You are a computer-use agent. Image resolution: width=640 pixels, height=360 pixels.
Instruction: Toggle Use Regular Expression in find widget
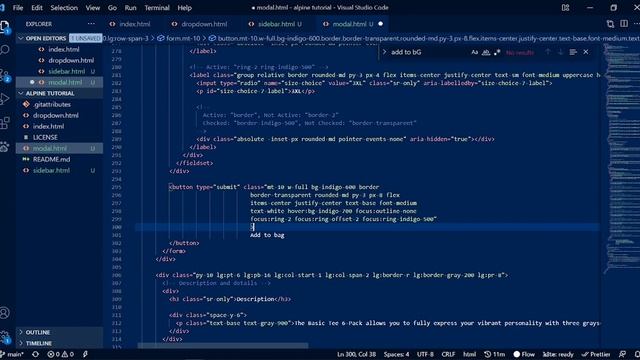pyautogui.click(x=497, y=52)
